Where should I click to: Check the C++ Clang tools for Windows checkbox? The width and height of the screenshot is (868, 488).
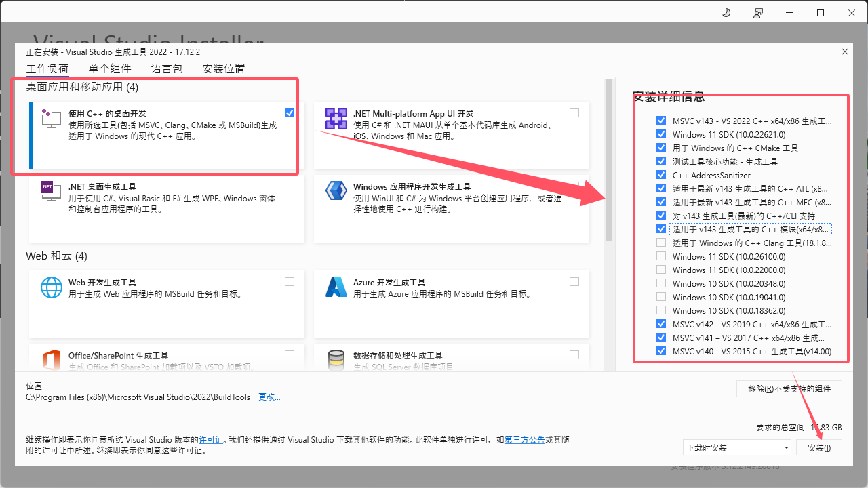[661, 243]
